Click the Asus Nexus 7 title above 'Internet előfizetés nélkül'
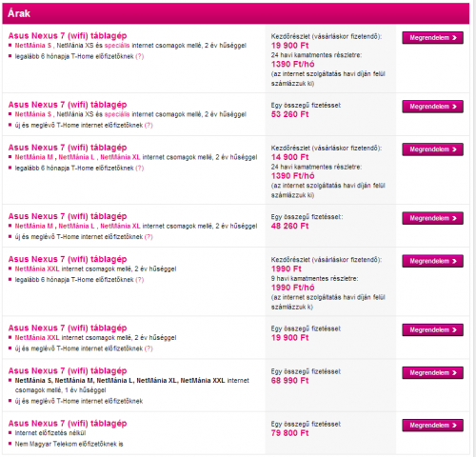The image size is (476, 457). point(68,424)
